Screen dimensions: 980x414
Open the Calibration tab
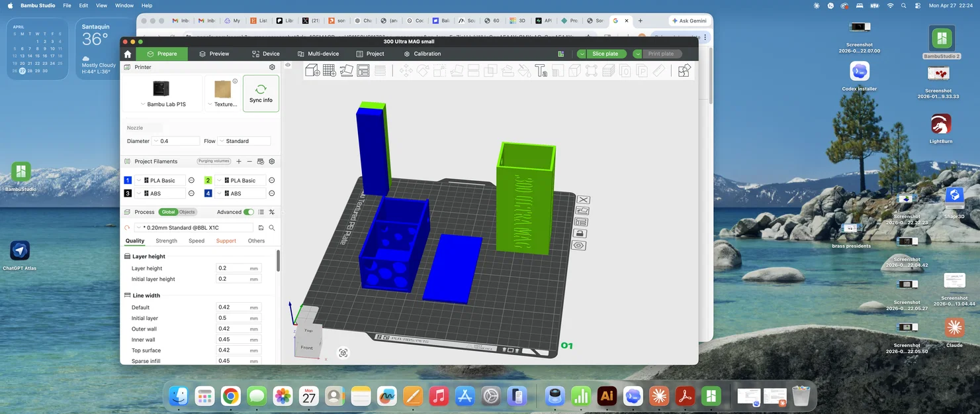pyautogui.click(x=422, y=54)
